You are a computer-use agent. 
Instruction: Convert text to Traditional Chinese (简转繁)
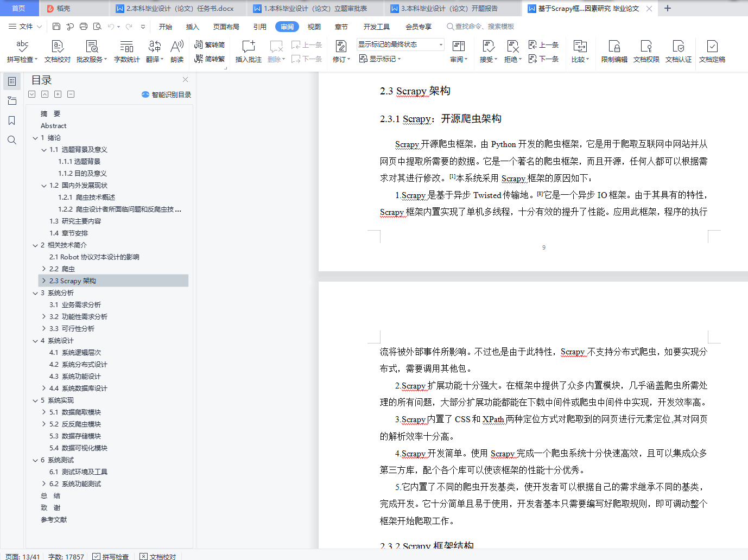(210, 59)
